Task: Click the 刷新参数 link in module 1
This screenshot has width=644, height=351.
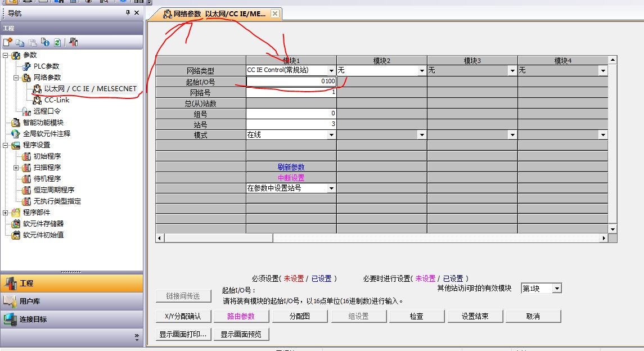Action: pyautogui.click(x=291, y=167)
